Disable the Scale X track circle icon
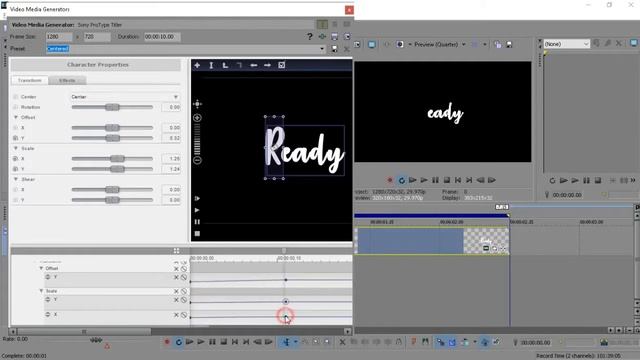Viewport: 640px width, 360px height. (184, 315)
